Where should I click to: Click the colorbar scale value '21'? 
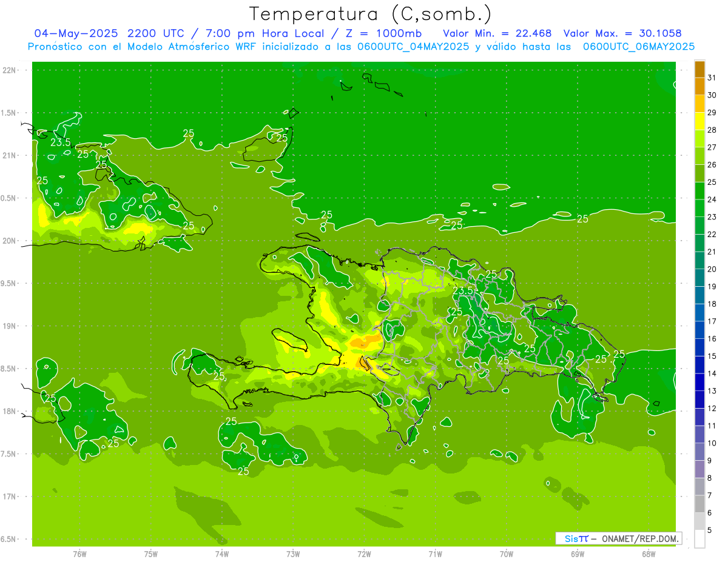click(x=712, y=252)
